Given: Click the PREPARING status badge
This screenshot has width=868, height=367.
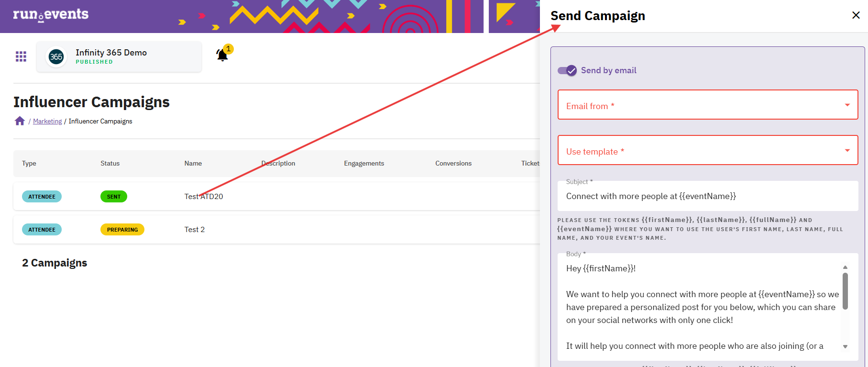Looking at the screenshot, I should 122,230.
